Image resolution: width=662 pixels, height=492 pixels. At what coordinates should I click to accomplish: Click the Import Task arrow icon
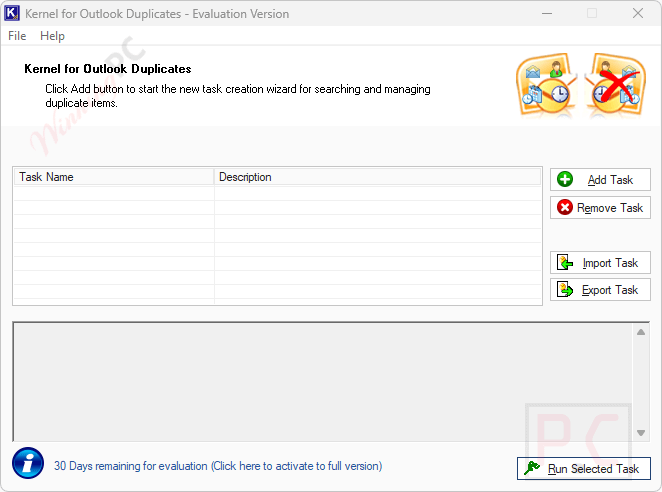(x=564, y=262)
